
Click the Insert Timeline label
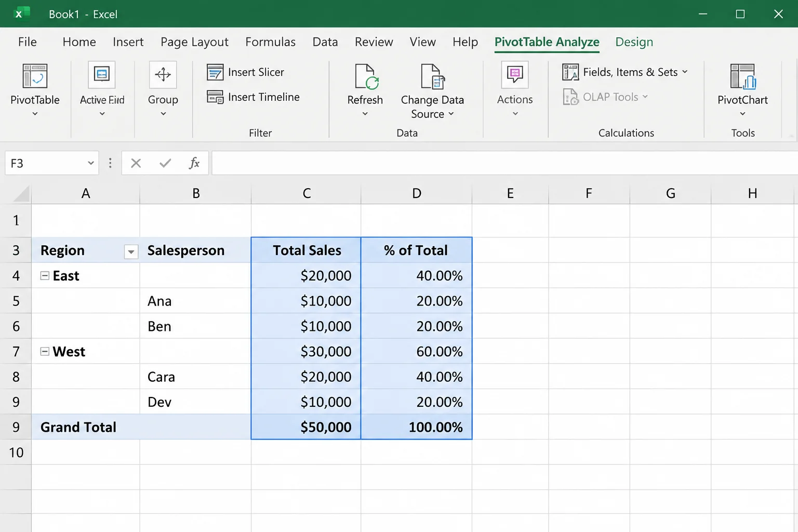[x=264, y=97]
